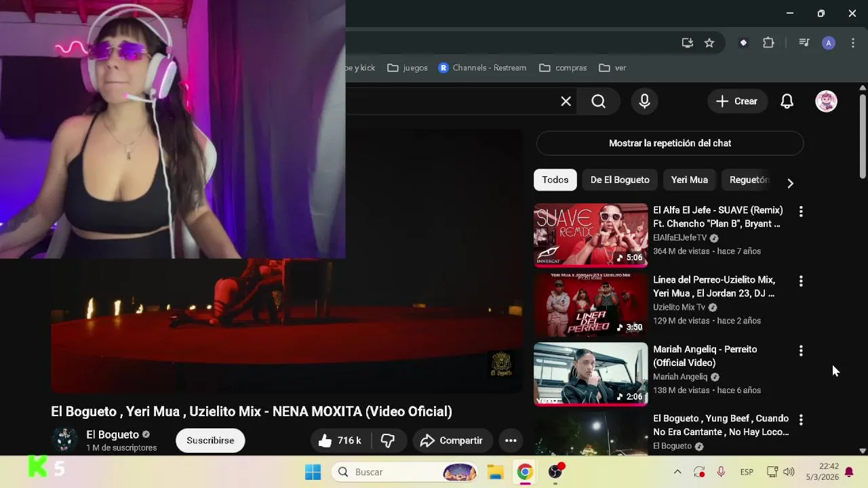
Task: Open the compras bookmarks folder
Action: point(563,68)
